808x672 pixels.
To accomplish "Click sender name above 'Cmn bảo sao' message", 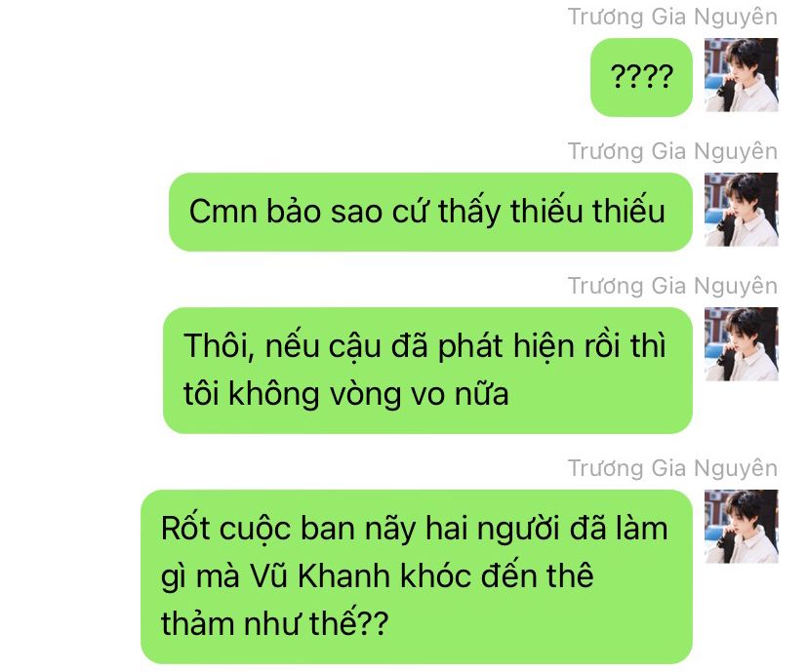I will (x=672, y=151).
